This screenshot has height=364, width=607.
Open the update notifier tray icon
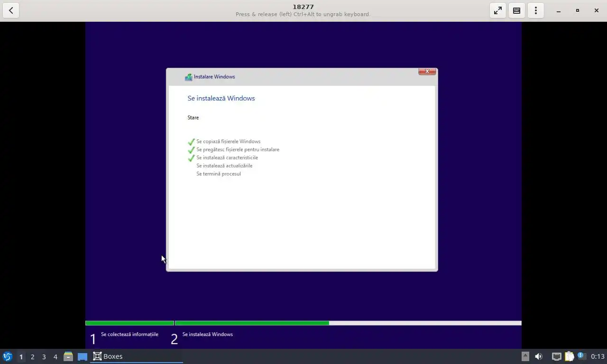point(582,356)
